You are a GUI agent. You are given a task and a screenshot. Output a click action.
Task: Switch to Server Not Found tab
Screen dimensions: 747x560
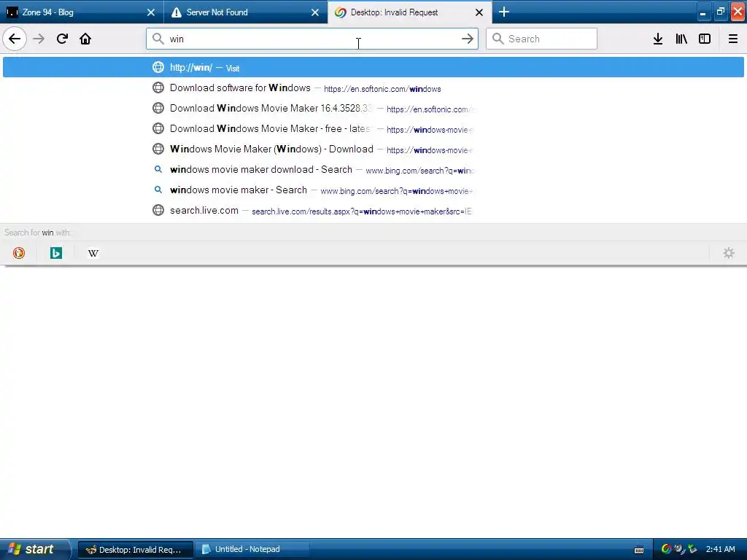click(x=246, y=12)
